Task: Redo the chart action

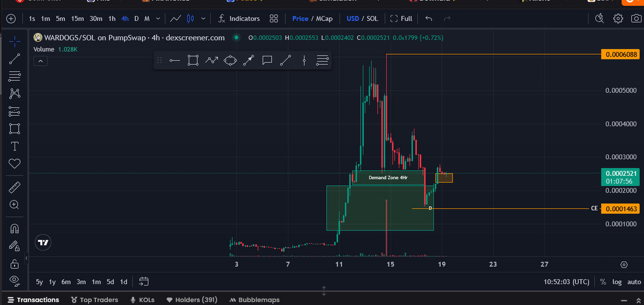Action: point(447,19)
